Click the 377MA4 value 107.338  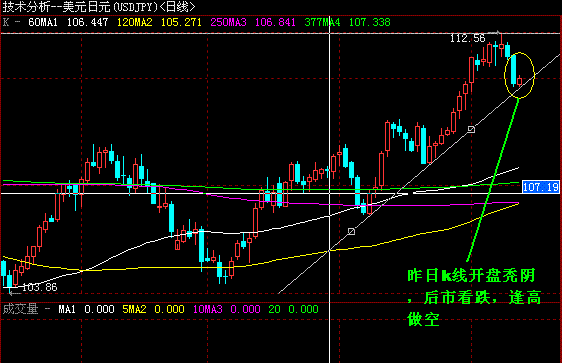(x=370, y=23)
